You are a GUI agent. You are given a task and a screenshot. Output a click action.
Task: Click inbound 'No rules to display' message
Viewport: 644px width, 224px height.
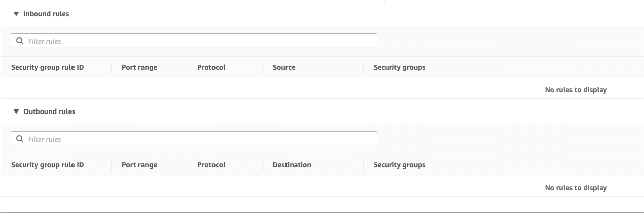coord(576,90)
